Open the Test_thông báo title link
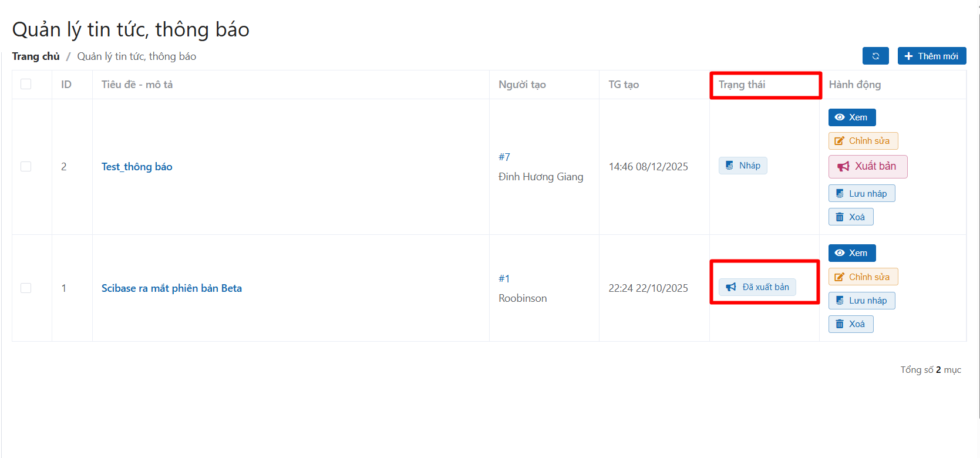 coord(137,167)
